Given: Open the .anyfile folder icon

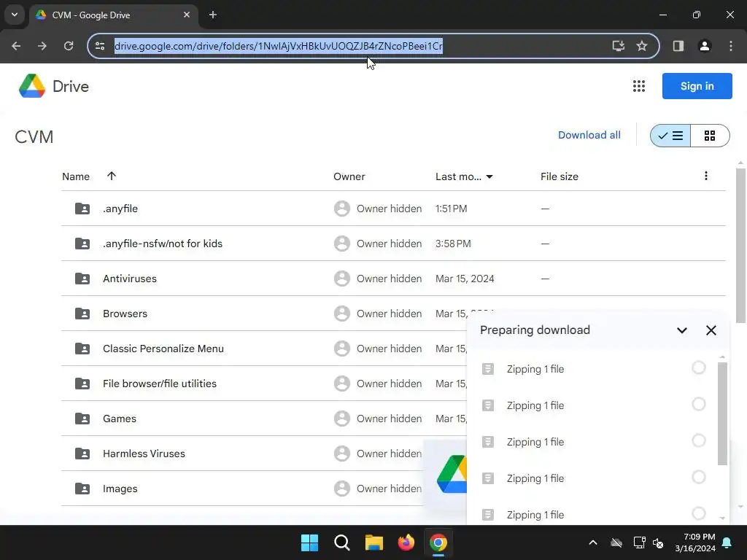Looking at the screenshot, I should coord(82,209).
